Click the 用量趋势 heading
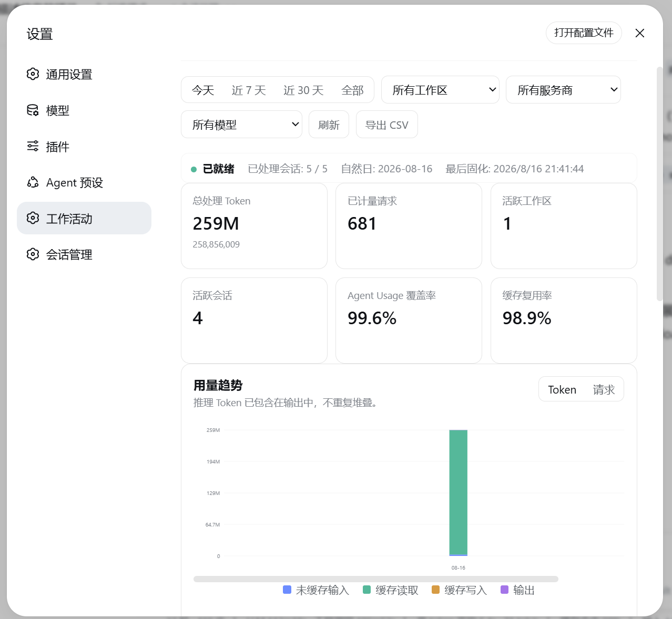The image size is (672, 619). [218, 385]
